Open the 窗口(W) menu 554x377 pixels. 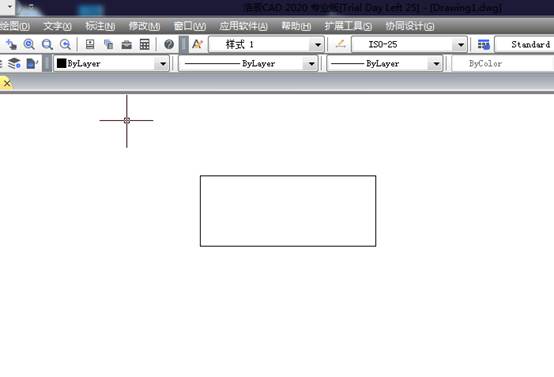pos(190,26)
